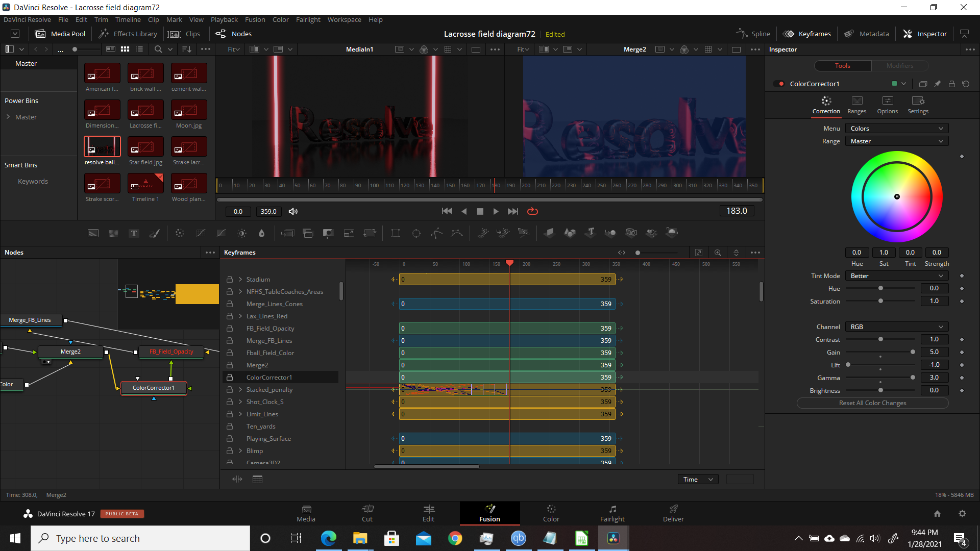Toggle audio mute speaker button
The width and height of the screenshot is (980, 551).
[x=293, y=211]
